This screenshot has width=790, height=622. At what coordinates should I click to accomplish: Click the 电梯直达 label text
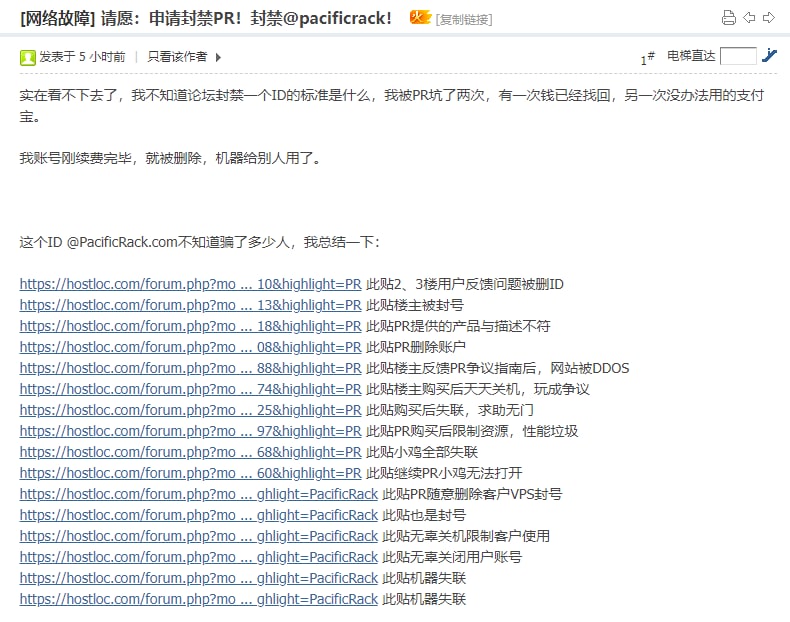click(x=691, y=55)
